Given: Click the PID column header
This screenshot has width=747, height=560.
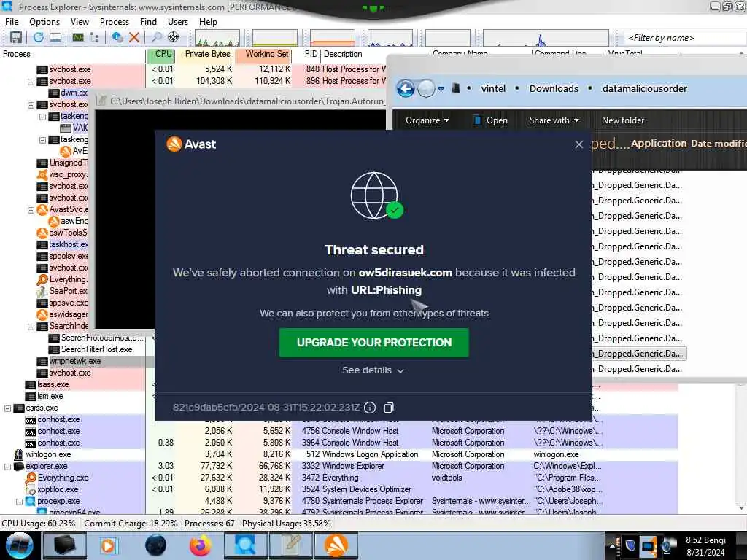Looking at the screenshot, I should tap(311, 54).
